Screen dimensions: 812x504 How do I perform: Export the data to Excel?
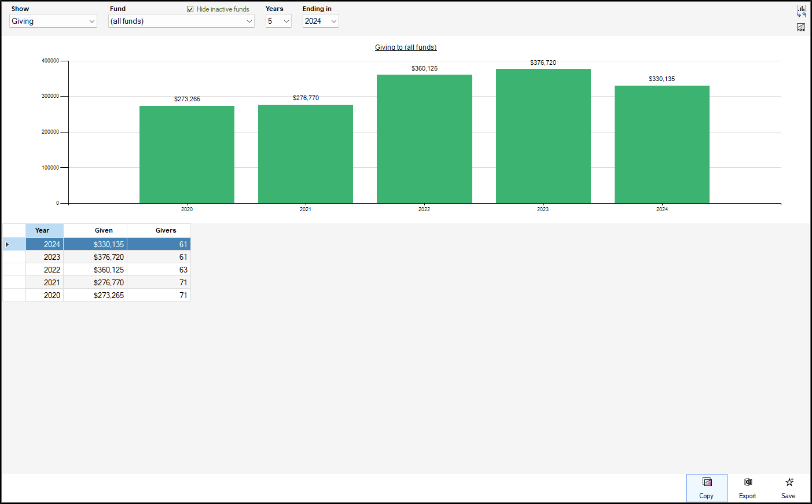click(x=747, y=488)
